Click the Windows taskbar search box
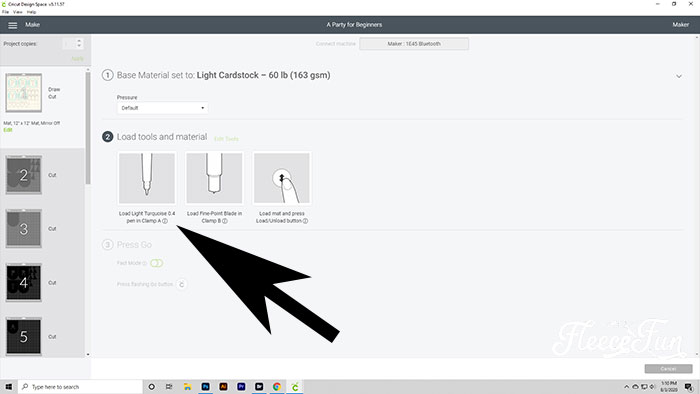Screen dimensions: 700x394 (80, 387)
